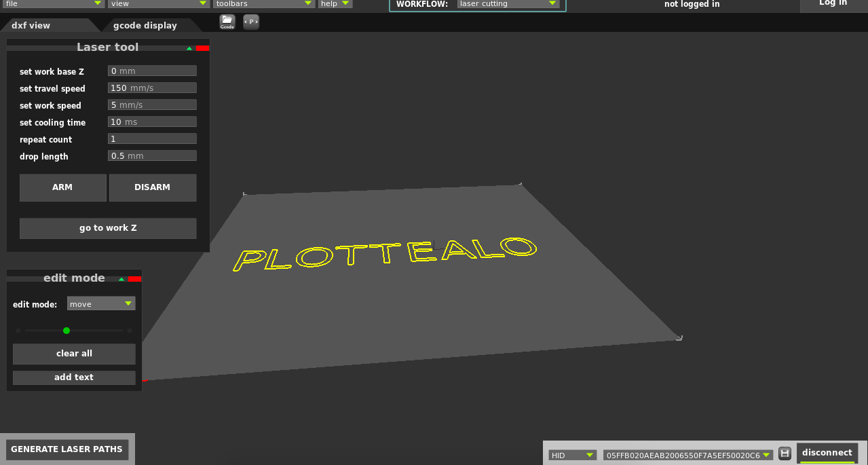Open the Gcode folder icon
868x465 pixels.
pyautogui.click(x=227, y=22)
